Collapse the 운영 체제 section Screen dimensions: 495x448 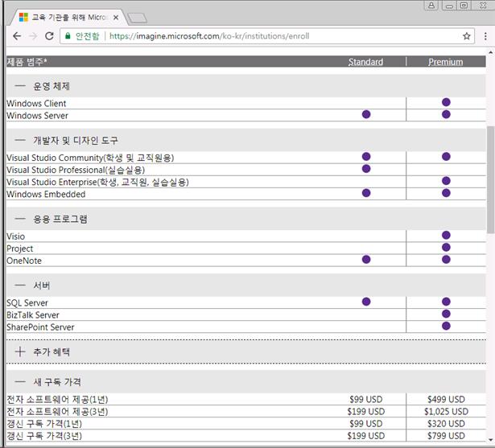pos(21,85)
